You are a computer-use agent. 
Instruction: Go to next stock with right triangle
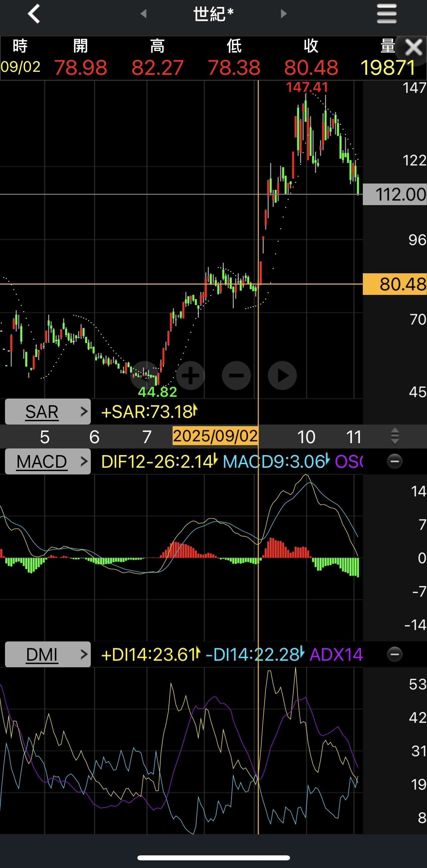[x=284, y=14]
